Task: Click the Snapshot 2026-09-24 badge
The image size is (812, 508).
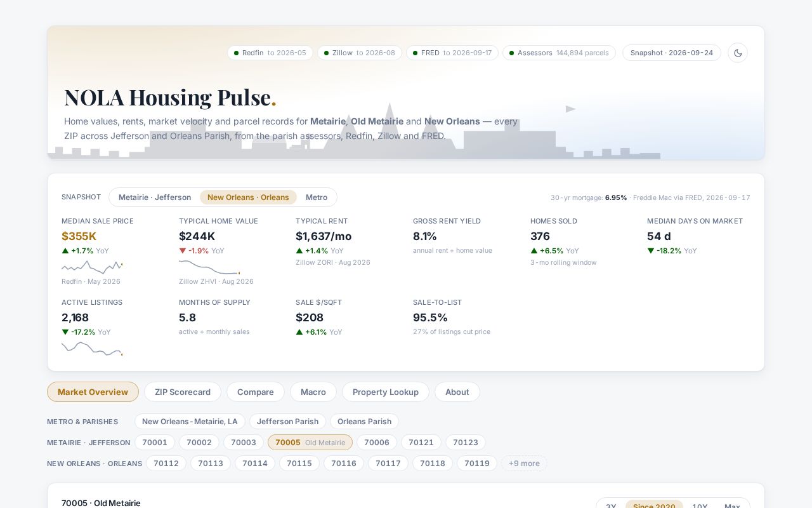Action: 672,53
